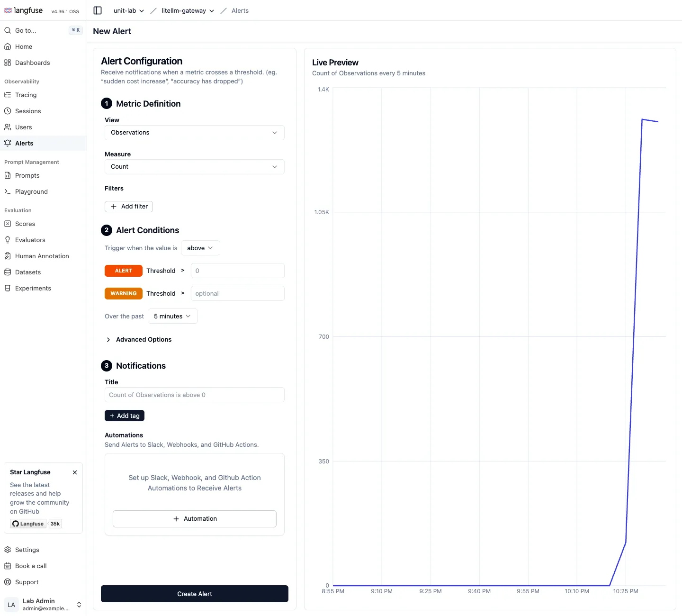Click the Alerts bell icon
682x616 pixels.
[8, 143]
